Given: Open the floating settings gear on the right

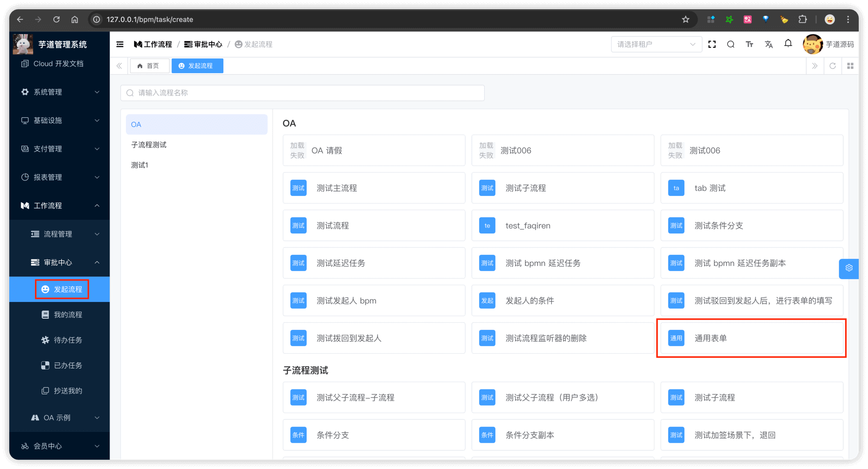Looking at the screenshot, I should coord(848,268).
